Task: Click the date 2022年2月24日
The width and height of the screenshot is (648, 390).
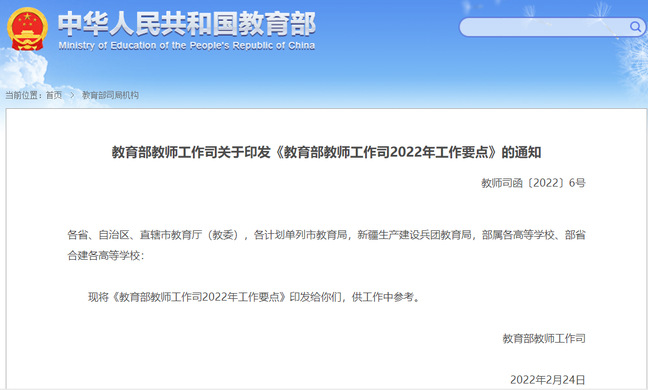Action: click(x=548, y=380)
